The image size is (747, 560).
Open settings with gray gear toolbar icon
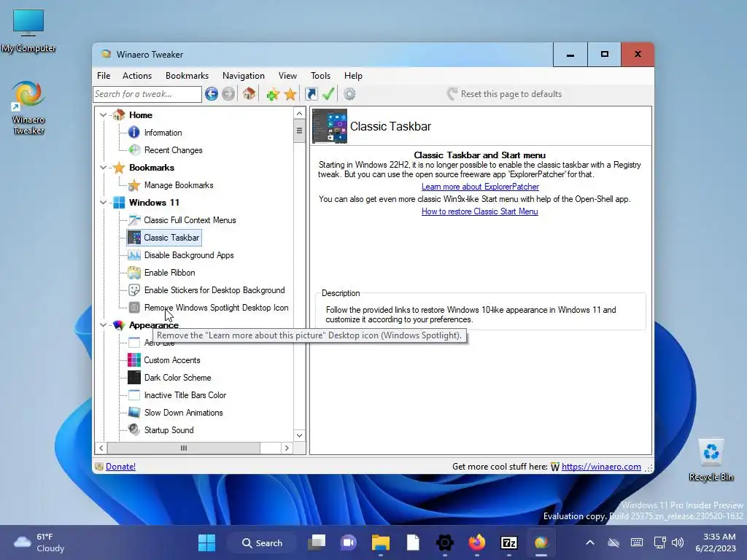click(349, 94)
